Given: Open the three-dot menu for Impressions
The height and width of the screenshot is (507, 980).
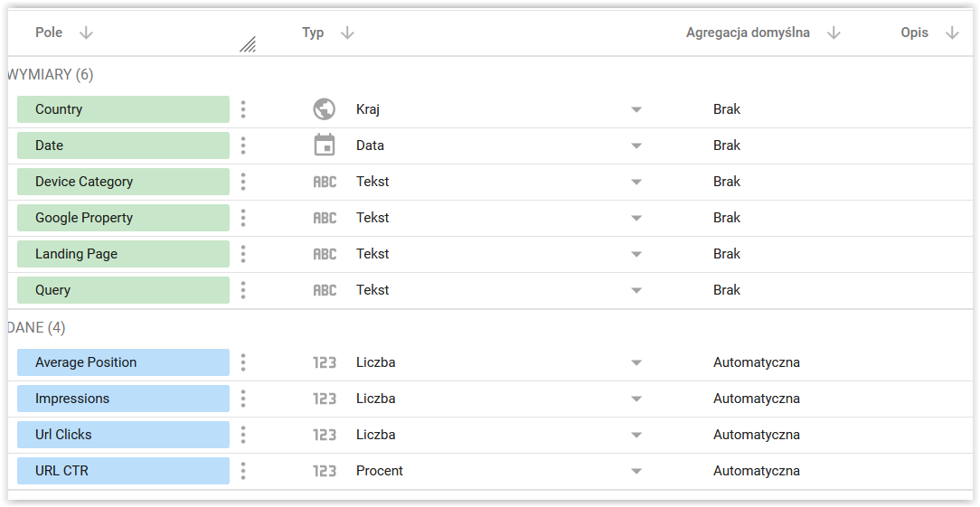Looking at the screenshot, I should pos(243,399).
